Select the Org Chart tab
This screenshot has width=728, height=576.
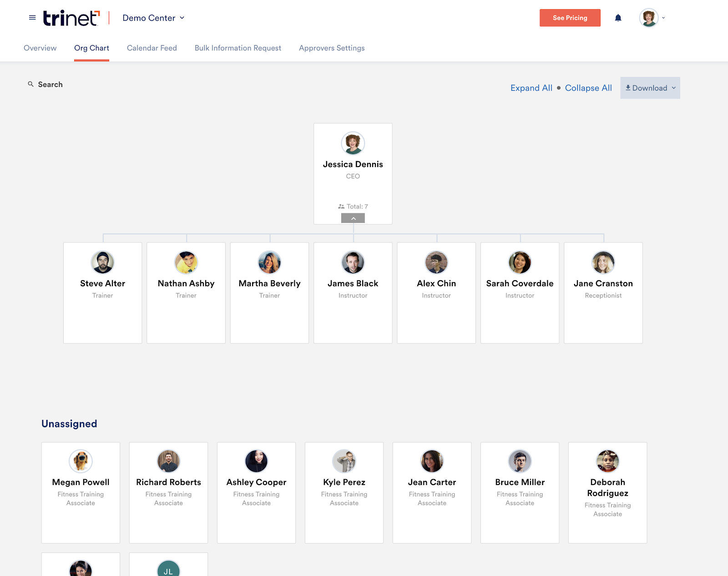(91, 48)
